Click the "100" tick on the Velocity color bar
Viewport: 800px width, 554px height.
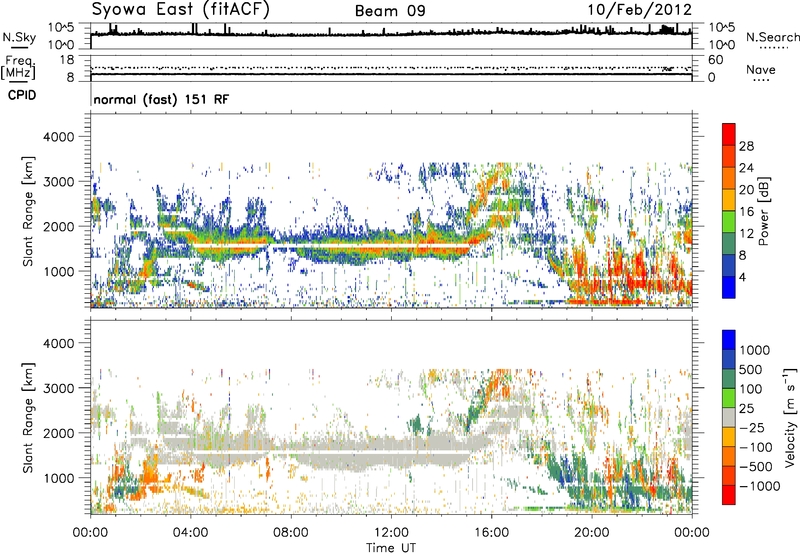pyautogui.click(x=751, y=389)
